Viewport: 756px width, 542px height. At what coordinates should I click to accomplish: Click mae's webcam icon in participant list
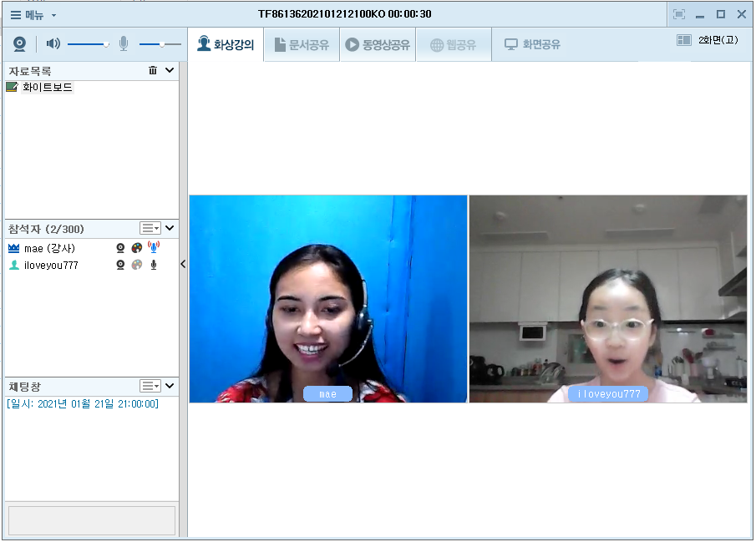(x=120, y=248)
